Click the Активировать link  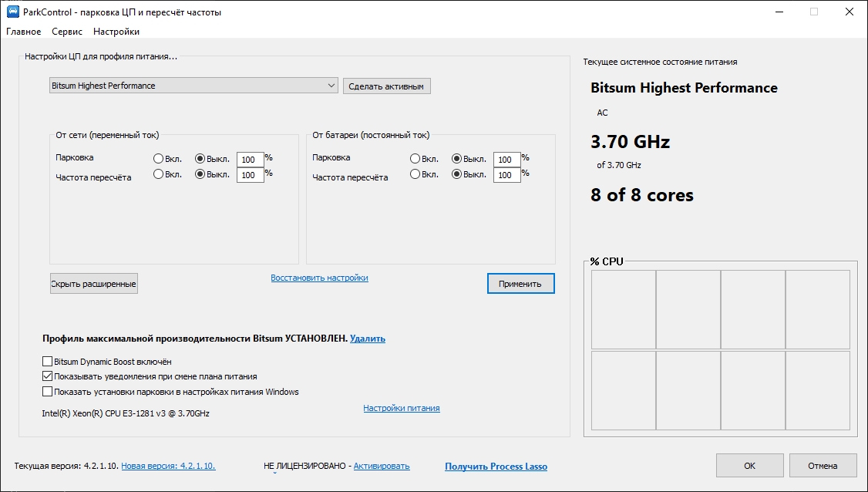[382, 466]
